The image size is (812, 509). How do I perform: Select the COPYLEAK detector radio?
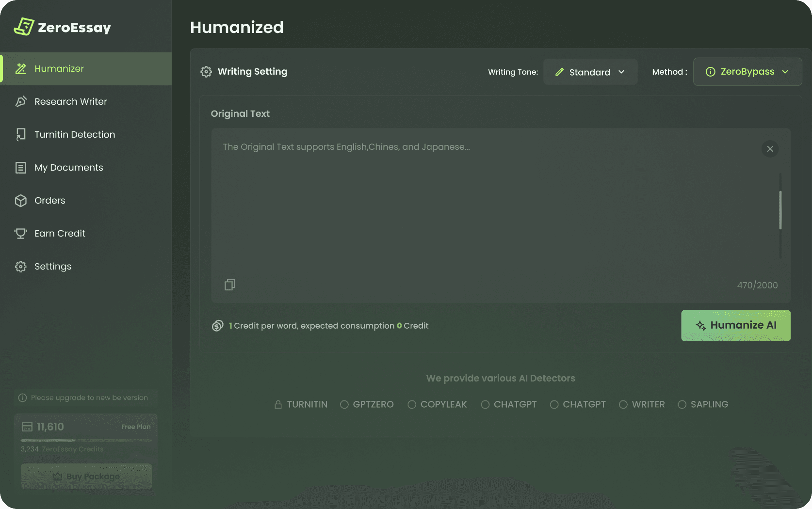click(x=412, y=404)
